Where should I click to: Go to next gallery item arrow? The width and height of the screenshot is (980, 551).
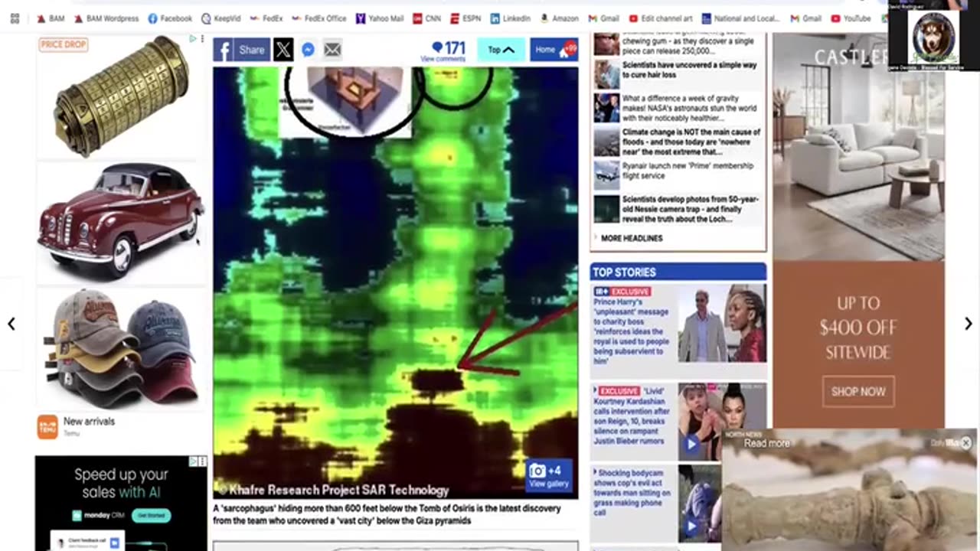coord(968,324)
